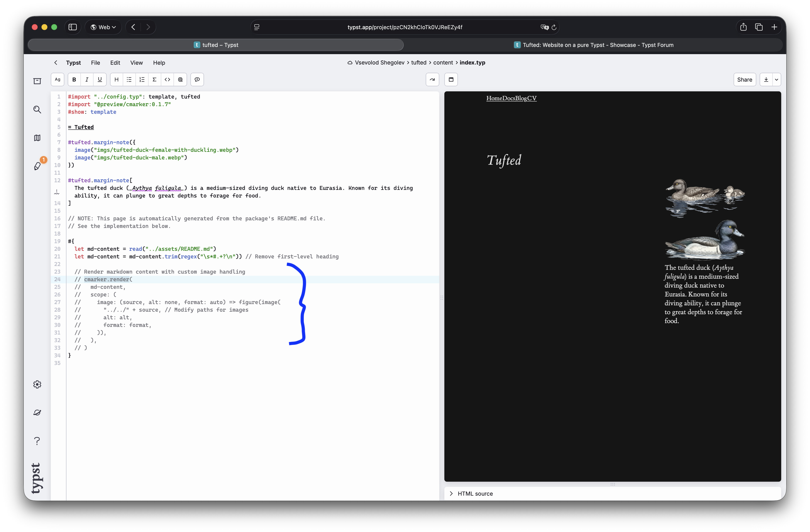Screen dimensions: 810x532
Task: Open the download options dropdown arrow
Action: [x=776, y=80]
